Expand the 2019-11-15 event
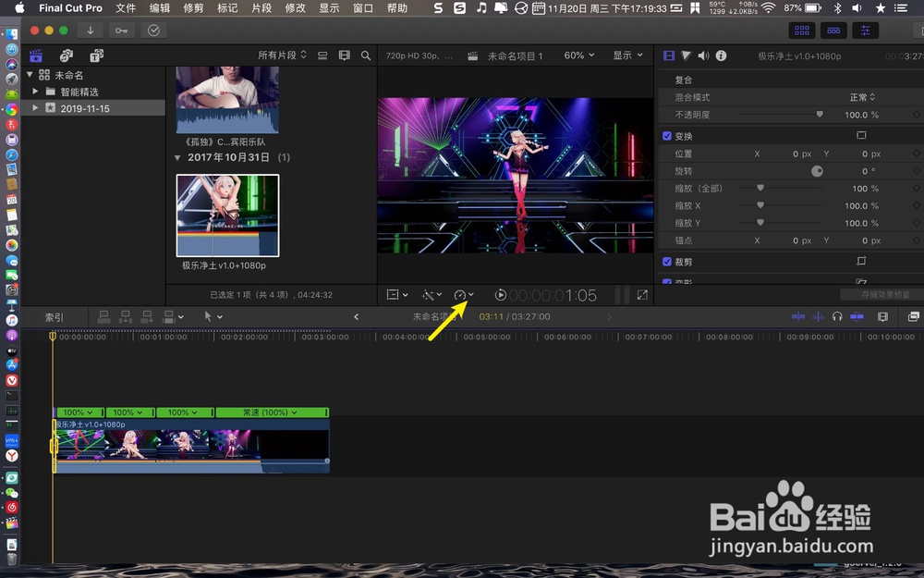 (35, 108)
